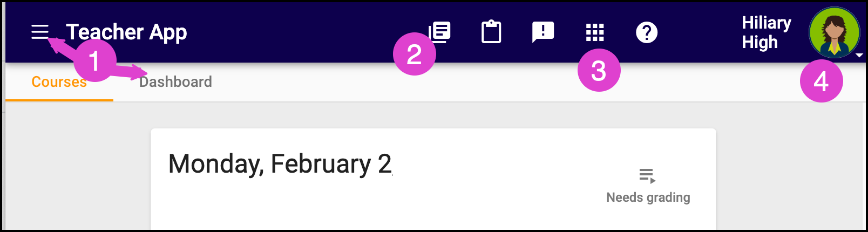This screenshot has width=868, height=232.
Task: Open the hamburger navigation menu
Action: click(39, 32)
